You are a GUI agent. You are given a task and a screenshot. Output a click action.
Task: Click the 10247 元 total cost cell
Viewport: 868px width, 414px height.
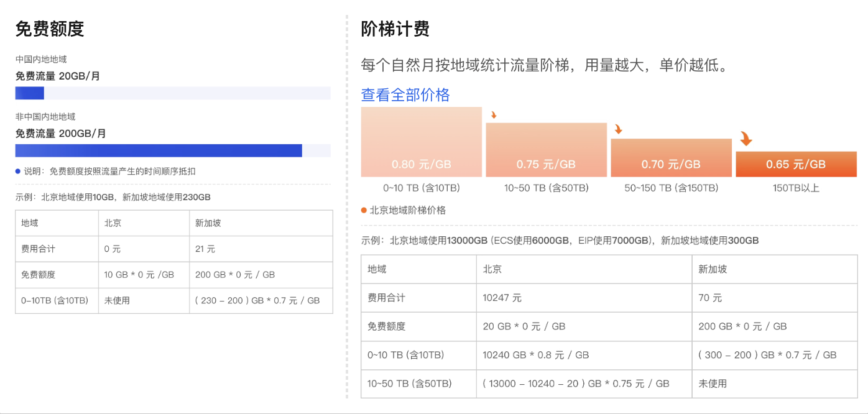pyautogui.click(x=502, y=298)
